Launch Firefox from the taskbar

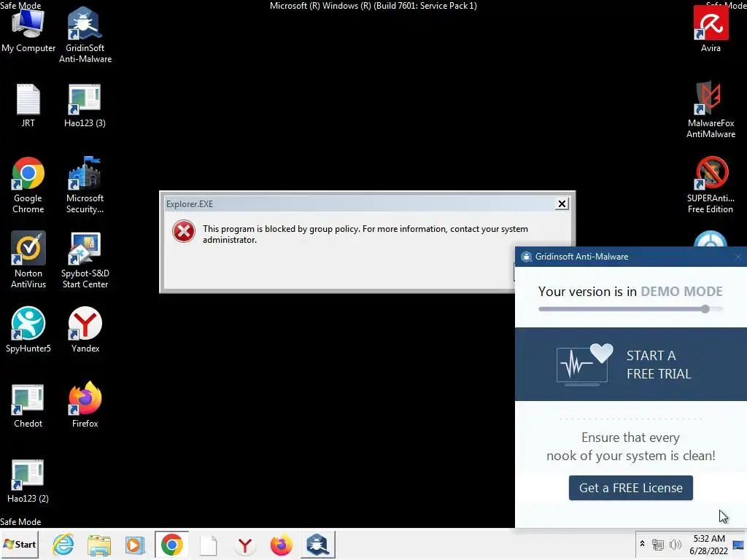(281, 545)
